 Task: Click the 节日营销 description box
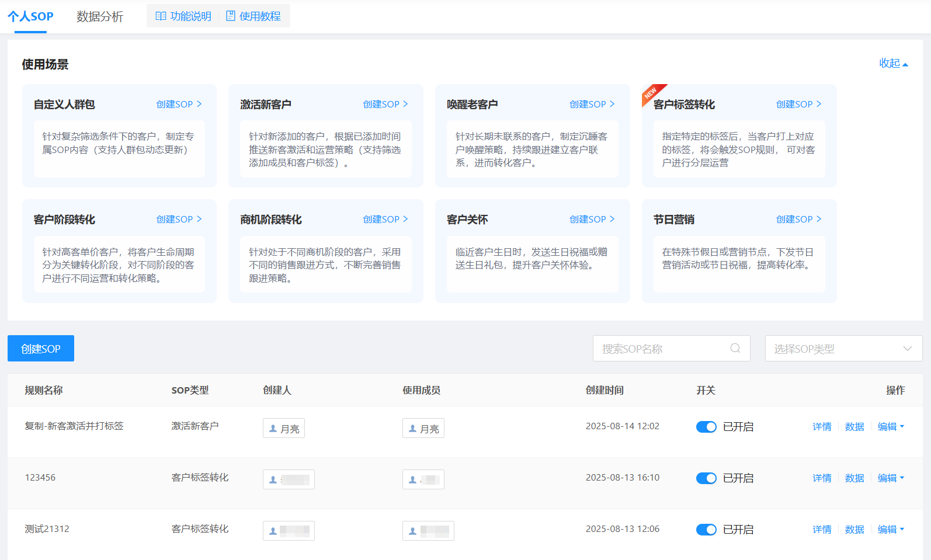(739, 264)
